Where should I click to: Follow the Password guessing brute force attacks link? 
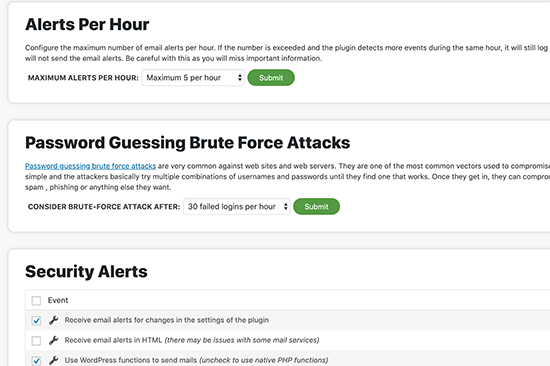tap(90, 166)
